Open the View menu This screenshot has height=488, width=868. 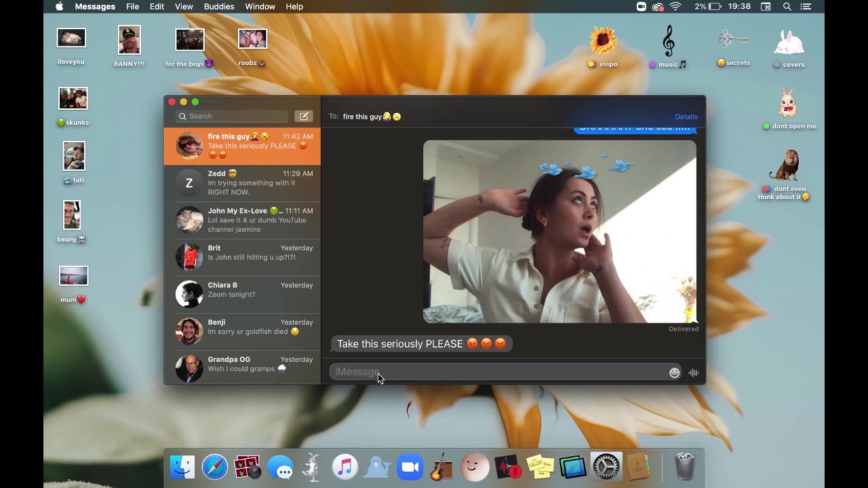pos(184,7)
